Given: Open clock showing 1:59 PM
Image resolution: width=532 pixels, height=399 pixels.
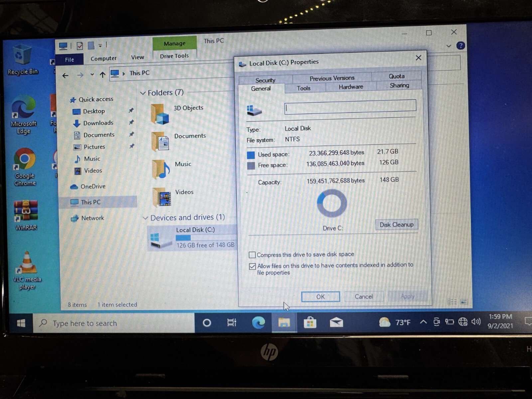Looking at the screenshot, I should [x=500, y=321].
